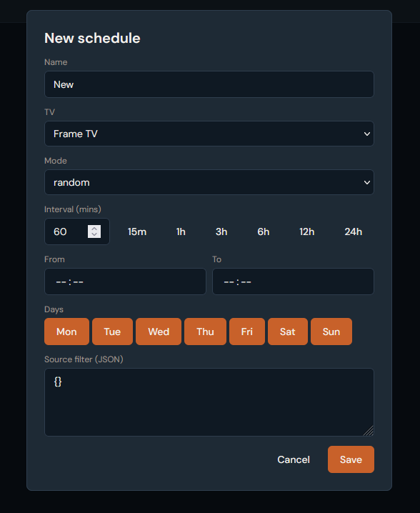Cancel the new schedule dialog
This screenshot has height=513, width=420.
coord(294,459)
